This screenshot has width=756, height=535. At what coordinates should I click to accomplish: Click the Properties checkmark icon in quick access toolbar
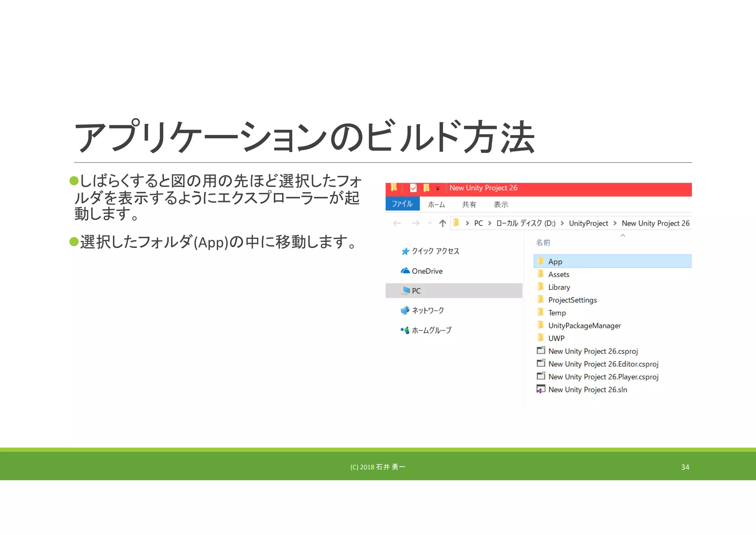413,188
